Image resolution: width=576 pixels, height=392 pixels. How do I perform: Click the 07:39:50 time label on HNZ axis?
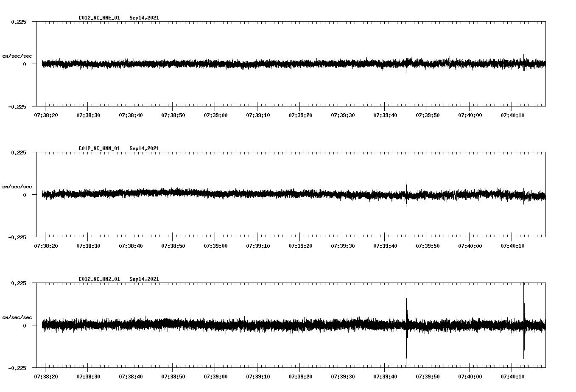(x=428, y=377)
